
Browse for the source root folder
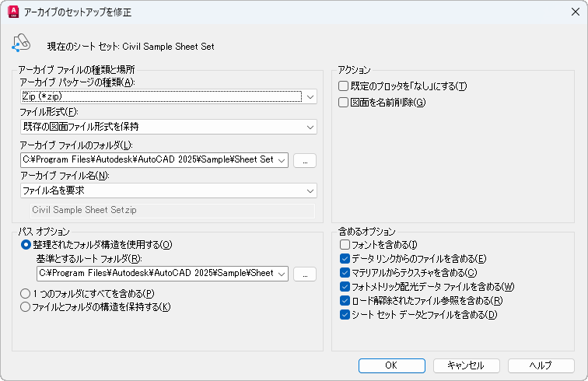(306, 274)
